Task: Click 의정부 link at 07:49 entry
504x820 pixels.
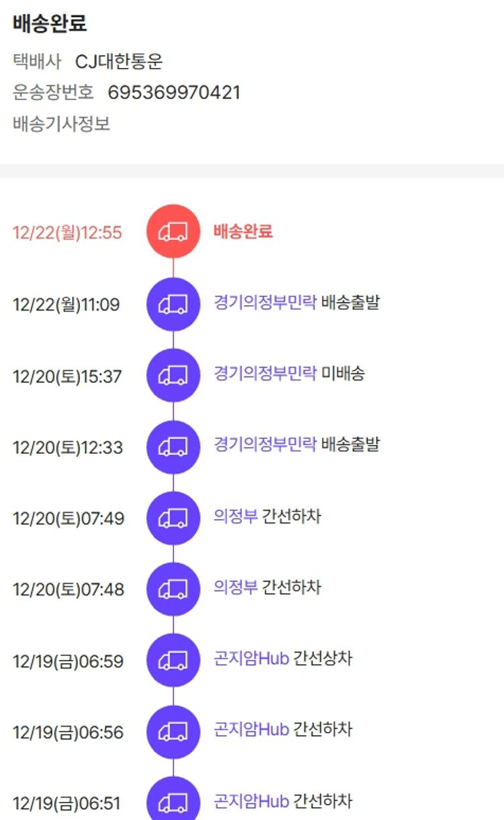Action: (x=235, y=516)
